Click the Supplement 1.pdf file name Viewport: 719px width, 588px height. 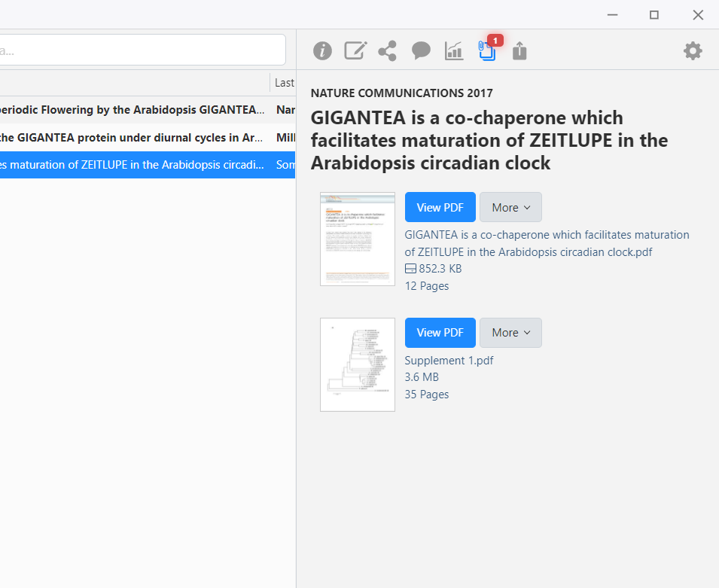[449, 361]
